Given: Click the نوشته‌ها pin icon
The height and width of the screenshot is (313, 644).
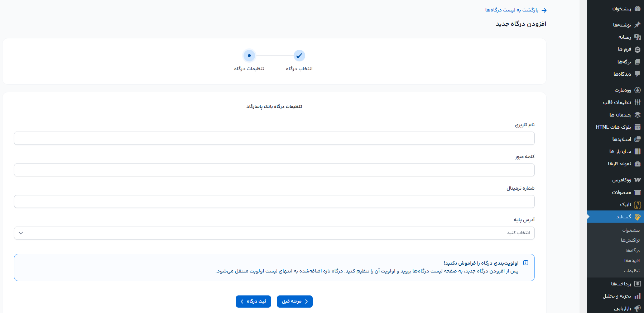Looking at the screenshot, I should [x=638, y=25].
